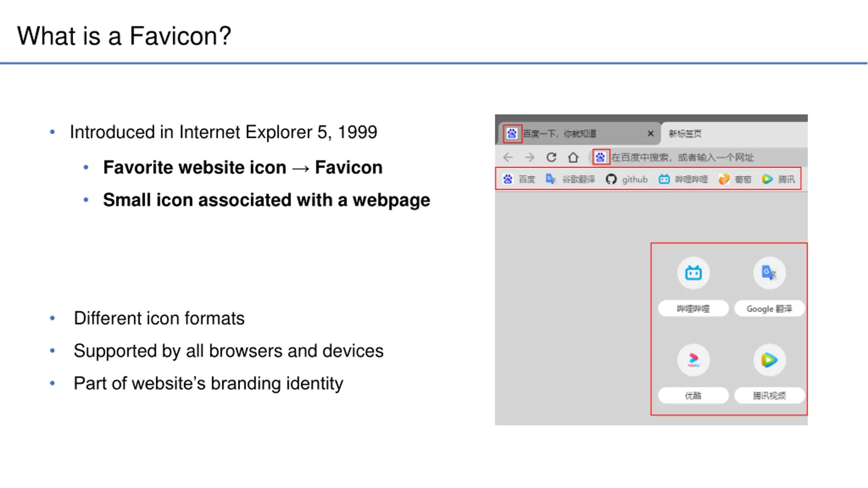Image resolution: width=868 pixels, height=488 pixels.
Task: Click the browser forward arrow
Action: pos(529,157)
